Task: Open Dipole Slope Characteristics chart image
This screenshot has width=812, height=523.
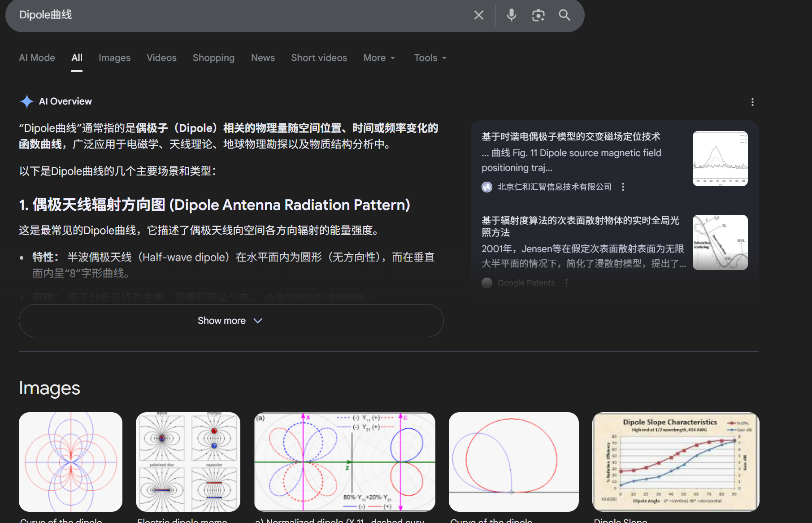Action: click(x=676, y=462)
